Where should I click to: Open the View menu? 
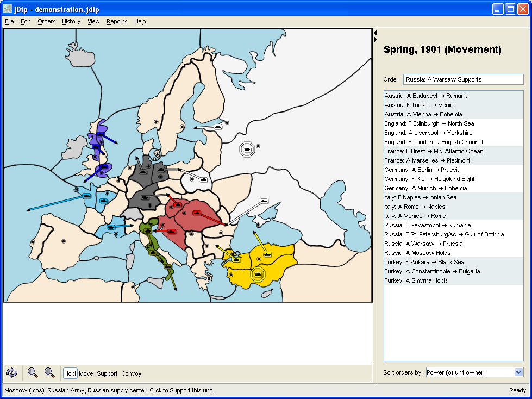click(x=93, y=21)
